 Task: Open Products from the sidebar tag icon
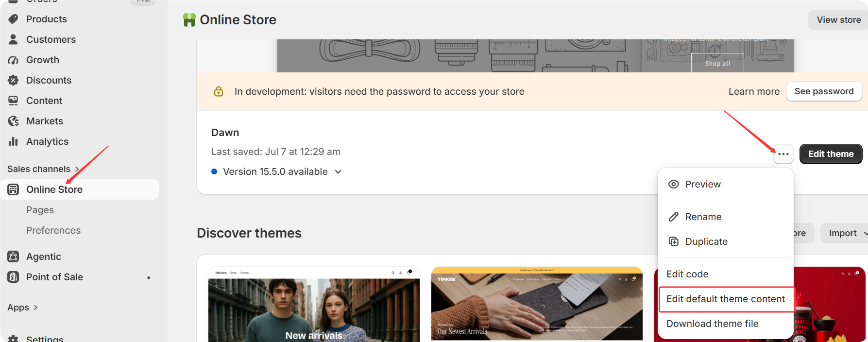click(x=13, y=19)
